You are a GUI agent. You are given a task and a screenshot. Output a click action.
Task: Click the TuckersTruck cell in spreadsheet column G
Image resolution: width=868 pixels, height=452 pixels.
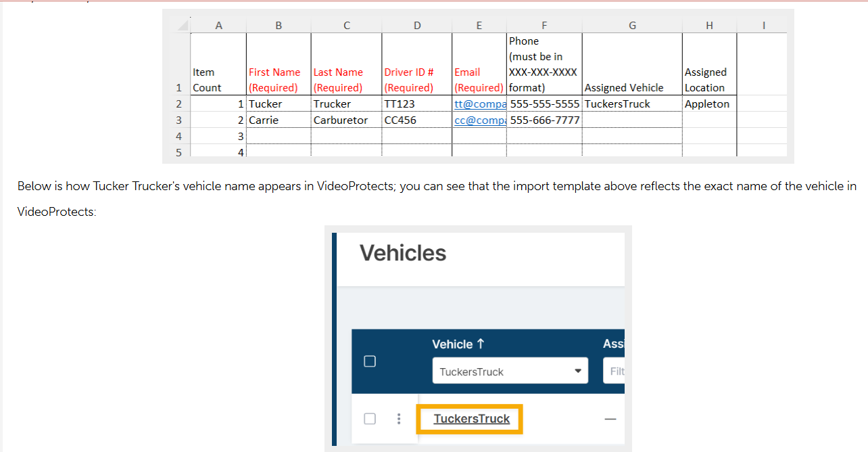[632, 104]
